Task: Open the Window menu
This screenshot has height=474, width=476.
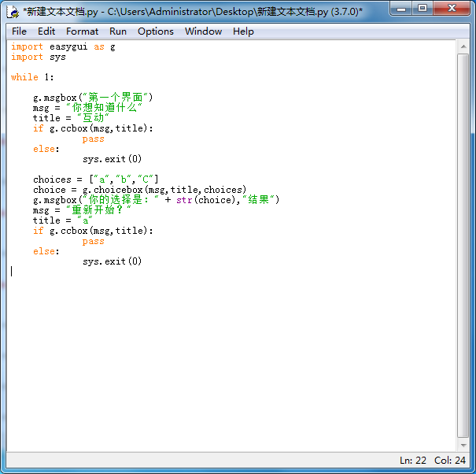Action: point(203,31)
